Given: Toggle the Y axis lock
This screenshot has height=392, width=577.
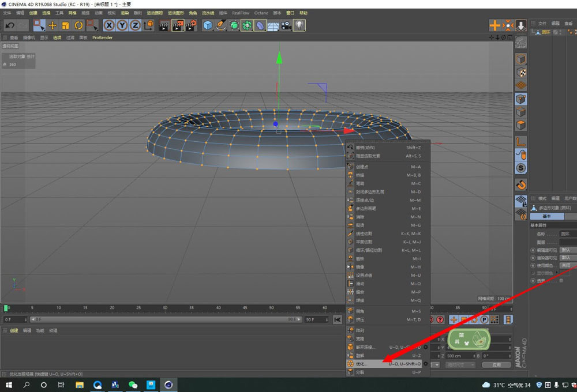Looking at the screenshot, I should tap(122, 25).
